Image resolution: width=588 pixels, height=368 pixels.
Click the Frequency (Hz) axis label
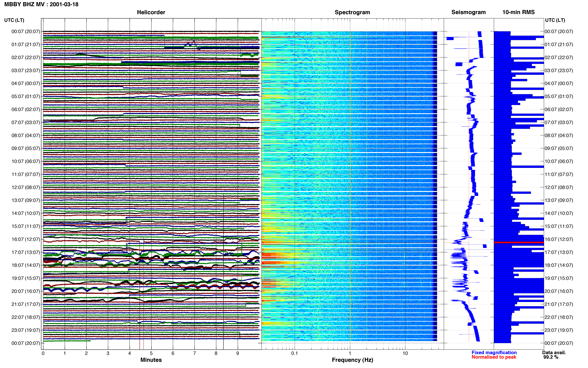(x=352, y=360)
